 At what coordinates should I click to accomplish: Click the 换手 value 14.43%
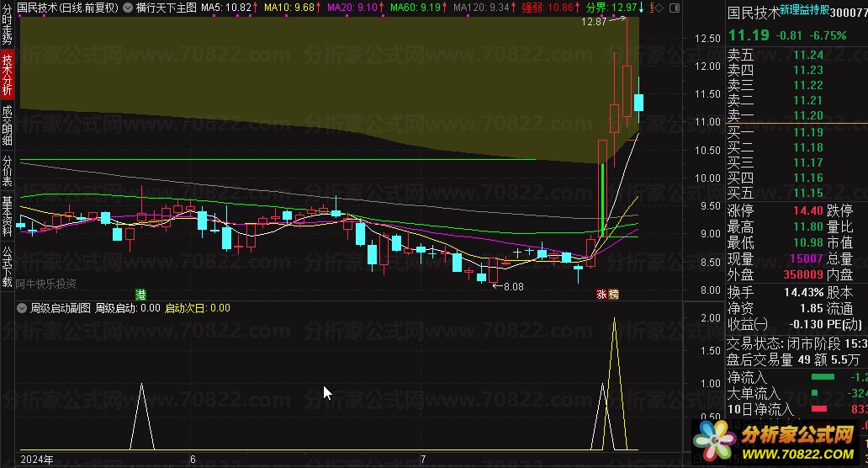[804, 292]
